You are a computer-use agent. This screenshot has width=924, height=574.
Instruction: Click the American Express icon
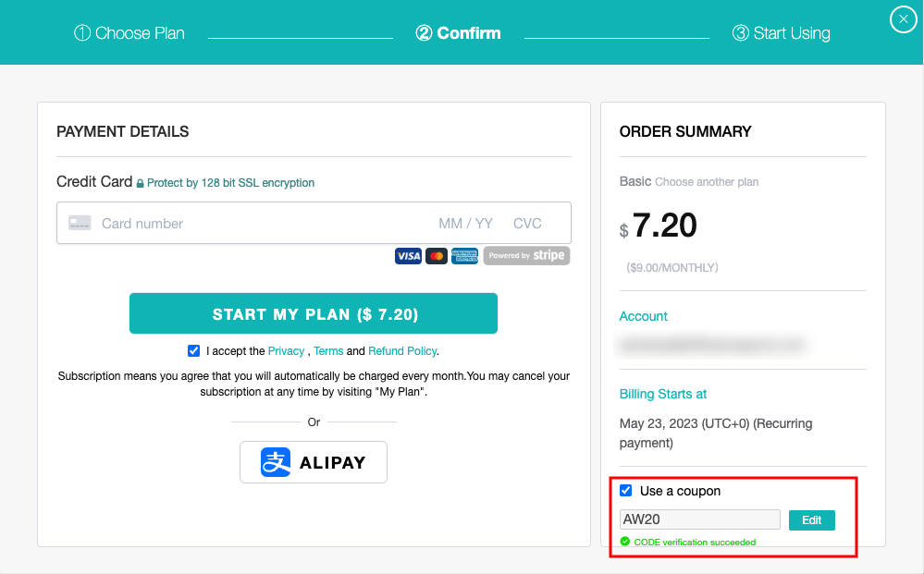[x=464, y=256]
